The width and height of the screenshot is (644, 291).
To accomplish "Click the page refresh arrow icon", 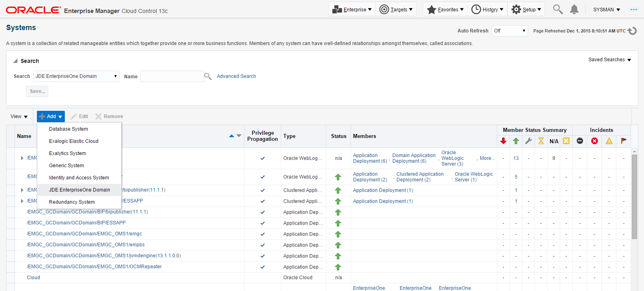I will click(x=632, y=31).
